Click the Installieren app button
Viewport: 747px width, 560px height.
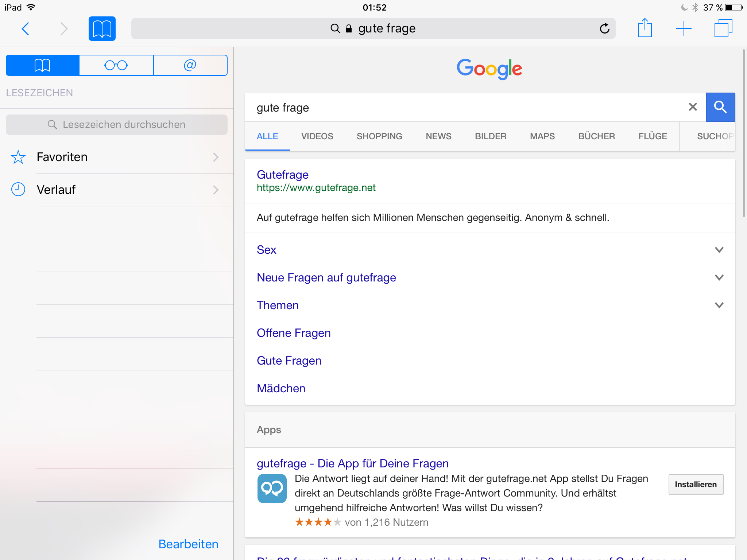tap(696, 485)
